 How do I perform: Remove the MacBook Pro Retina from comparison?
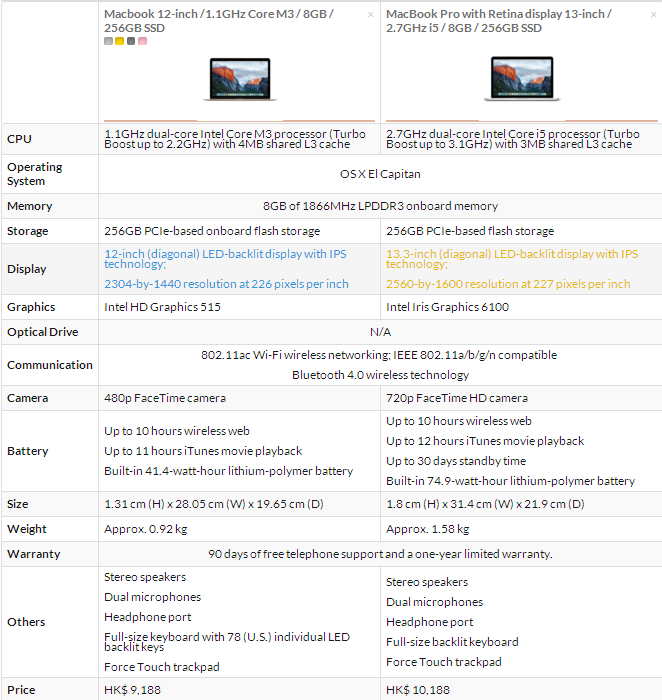[x=653, y=15]
